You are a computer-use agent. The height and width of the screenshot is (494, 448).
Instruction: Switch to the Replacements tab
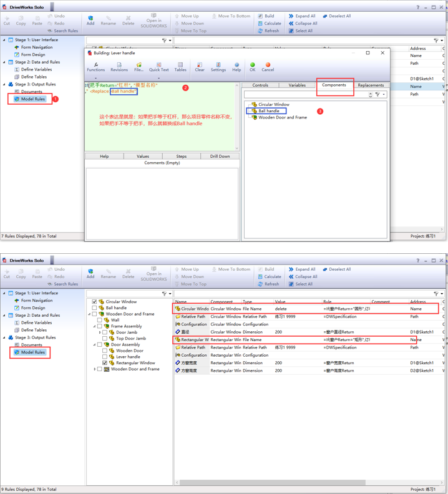pyautogui.click(x=371, y=85)
